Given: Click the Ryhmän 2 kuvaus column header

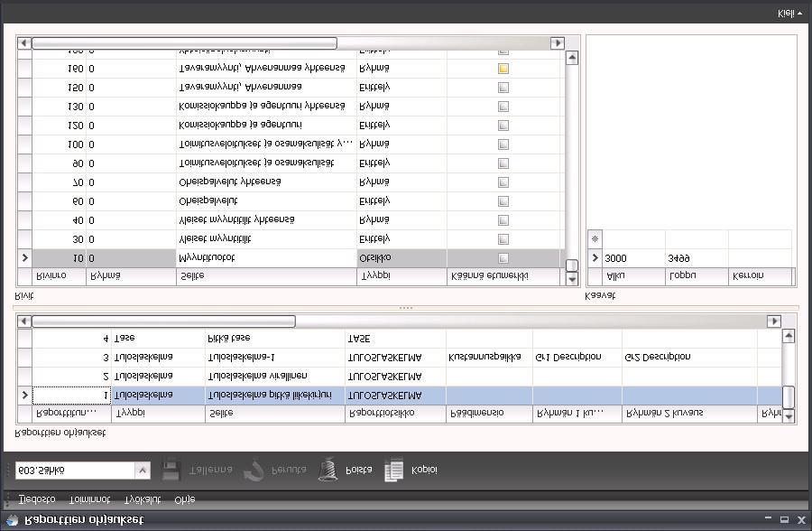Looking at the screenshot, I should tap(690, 414).
